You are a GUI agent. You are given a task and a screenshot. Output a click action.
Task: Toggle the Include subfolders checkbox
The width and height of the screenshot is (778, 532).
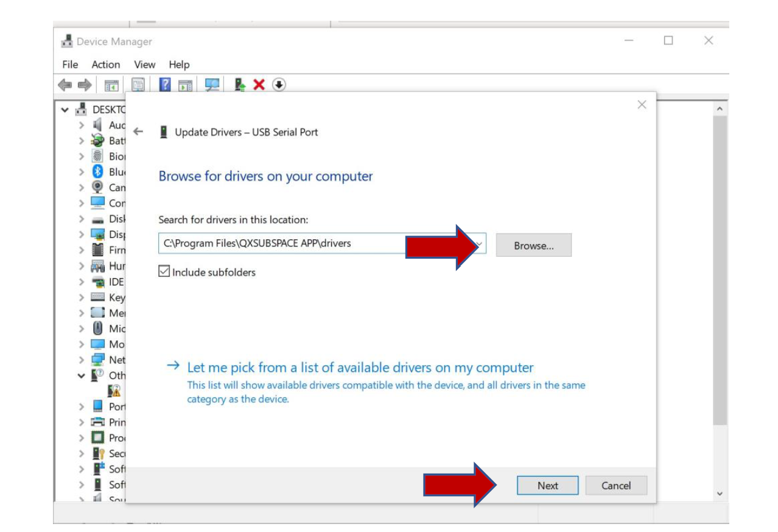[164, 272]
